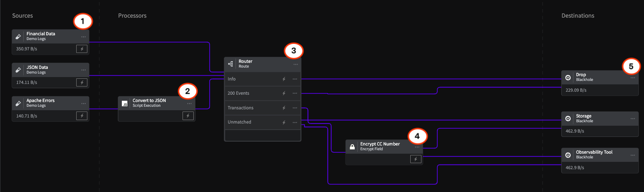Click the Drop destination blackhole icon

tap(568, 77)
